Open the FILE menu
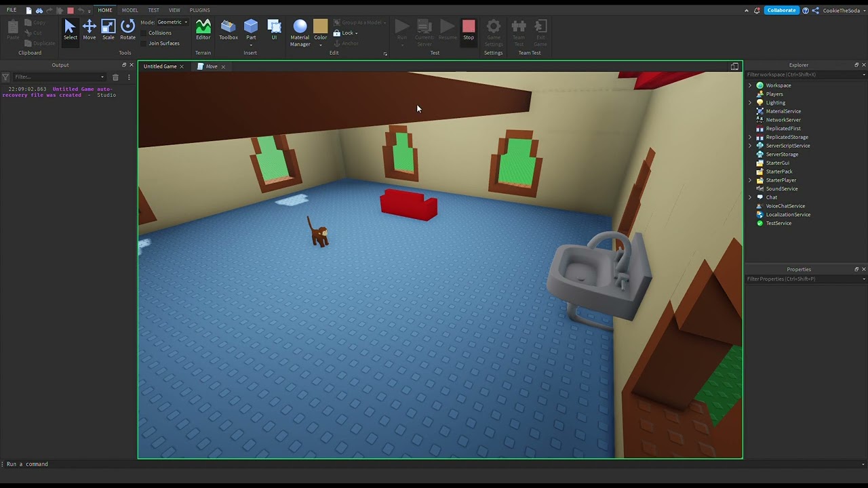 point(12,10)
